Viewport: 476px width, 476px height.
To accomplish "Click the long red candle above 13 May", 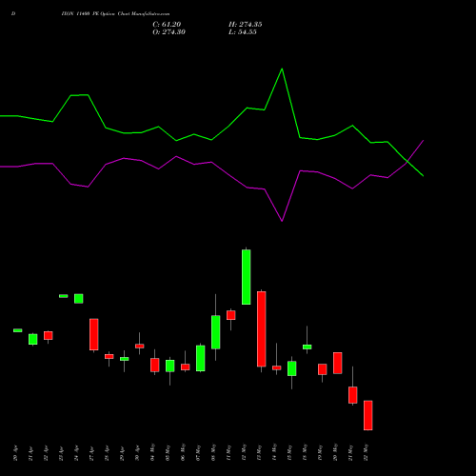I will coord(262,329).
